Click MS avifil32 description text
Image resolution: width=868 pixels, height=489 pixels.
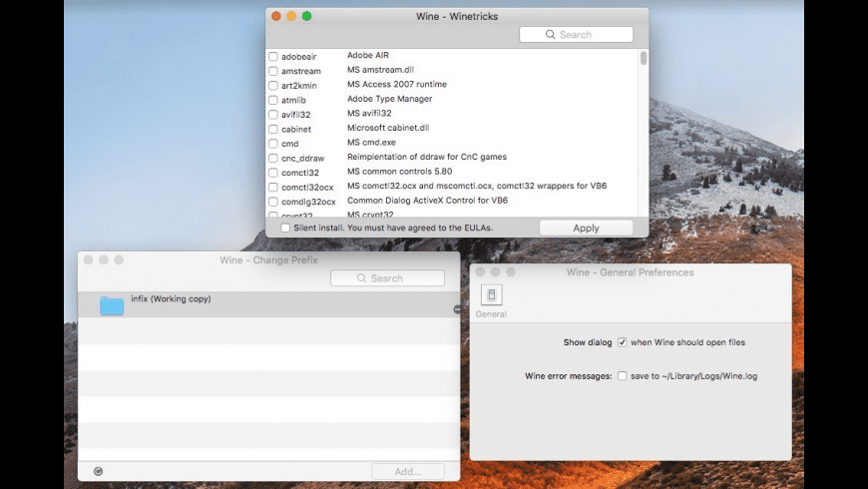coord(369,113)
